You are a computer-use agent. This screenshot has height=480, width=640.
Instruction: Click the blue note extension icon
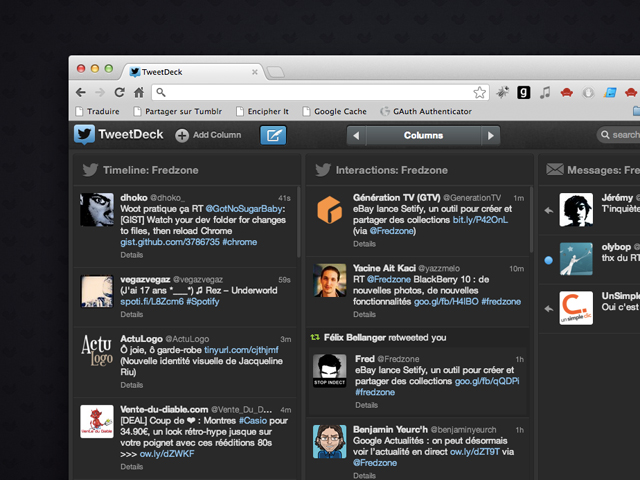coord(610,93)
